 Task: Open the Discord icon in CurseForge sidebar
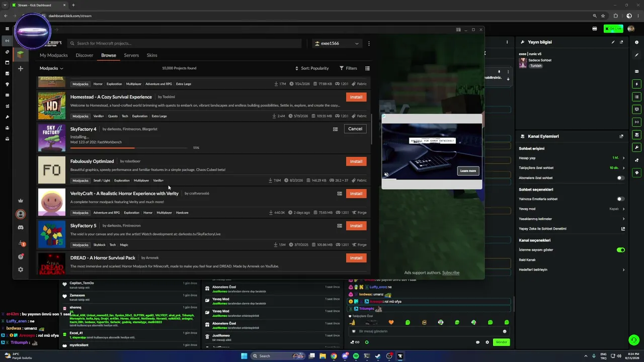click(21, 227)
